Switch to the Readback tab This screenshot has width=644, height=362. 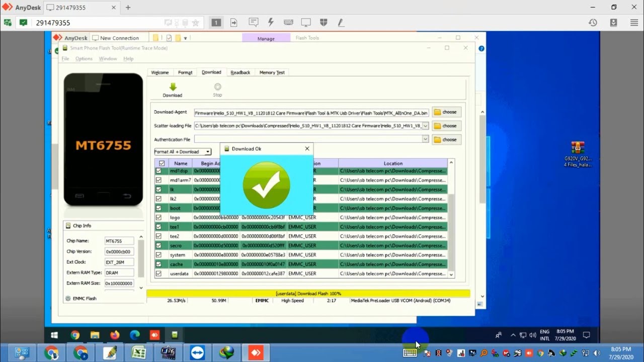pos(240,72)
